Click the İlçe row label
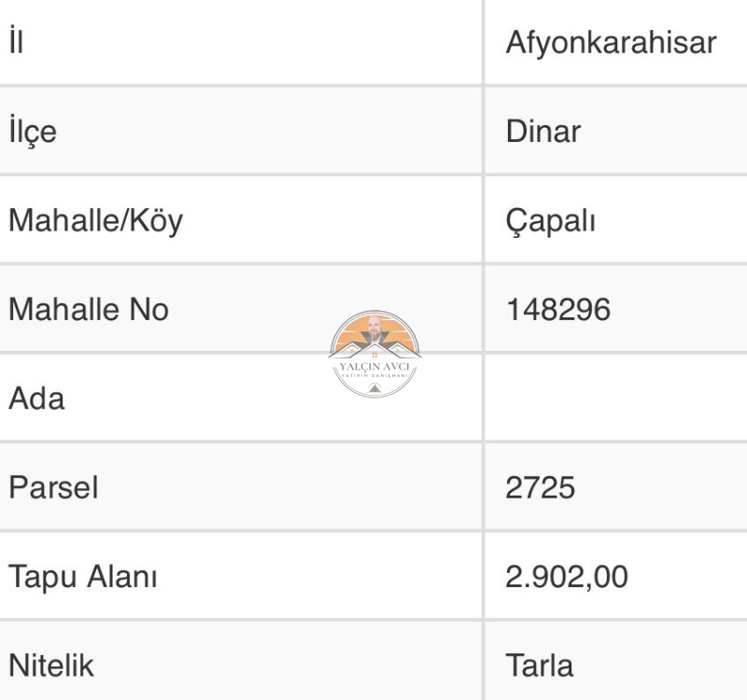 33,132
